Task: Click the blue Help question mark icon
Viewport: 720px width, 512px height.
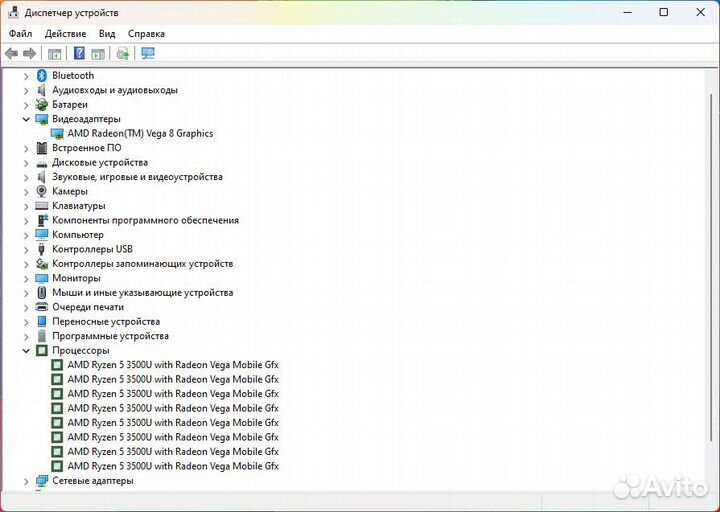Action: (x=79, y=53)
